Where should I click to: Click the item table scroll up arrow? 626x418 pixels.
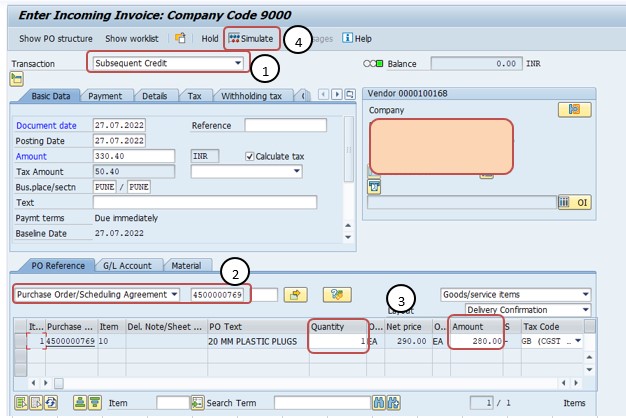tap(590, 357)
